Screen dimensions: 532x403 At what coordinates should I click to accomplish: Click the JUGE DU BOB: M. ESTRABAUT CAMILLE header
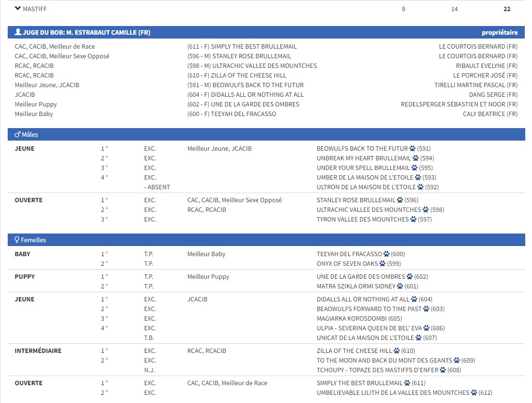click(x=87, y=33)
